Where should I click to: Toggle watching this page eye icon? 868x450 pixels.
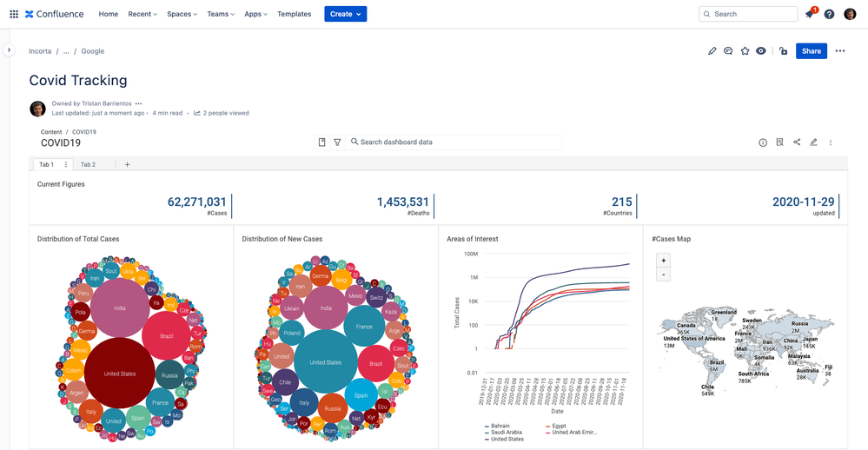(x=761, y=51)
